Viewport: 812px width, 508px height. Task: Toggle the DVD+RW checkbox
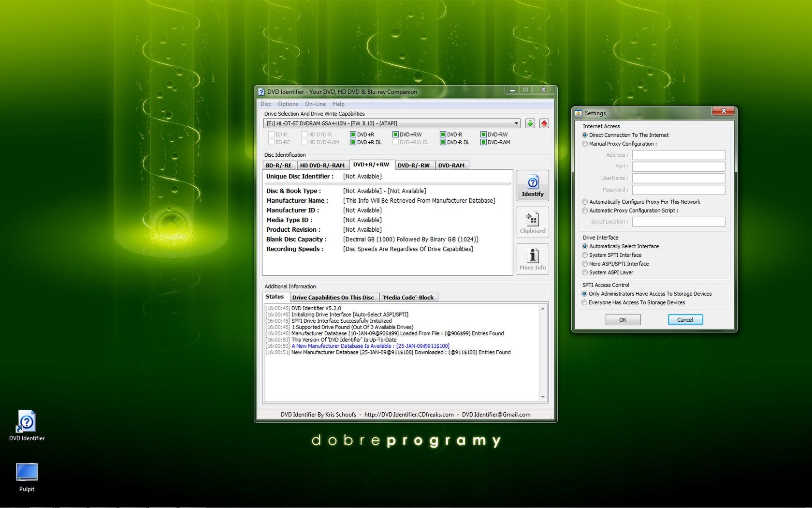[x=395, y=134]
